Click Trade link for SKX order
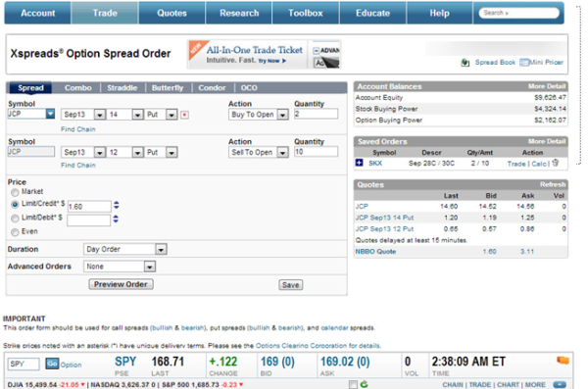 [x=516, y=164]
